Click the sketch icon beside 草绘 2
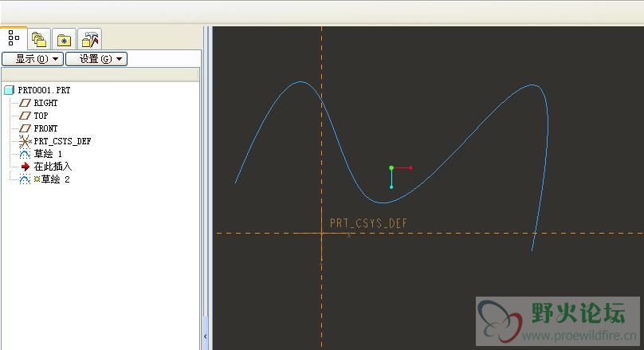 coord(25,179)
